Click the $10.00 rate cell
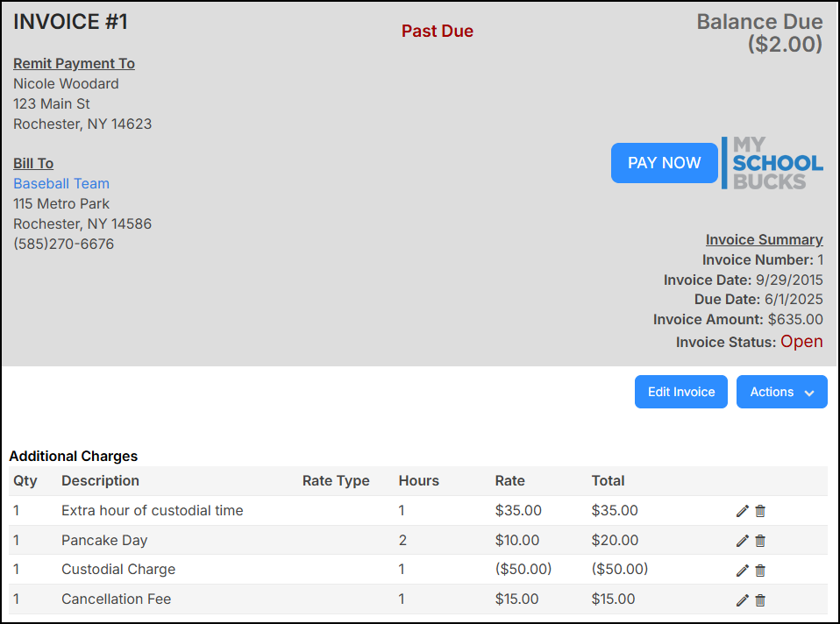The image size is (840, 624). pyautogui.click(x=517, y=540)
